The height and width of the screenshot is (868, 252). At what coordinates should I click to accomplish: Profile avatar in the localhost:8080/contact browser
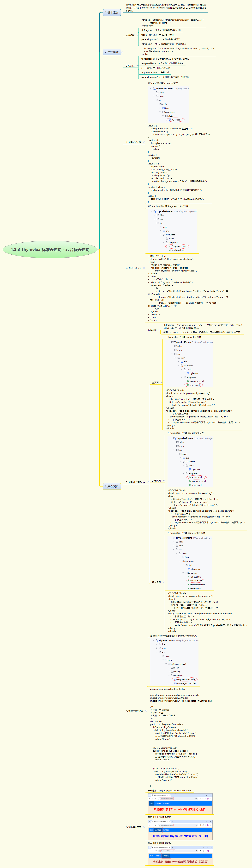[208, 851]
